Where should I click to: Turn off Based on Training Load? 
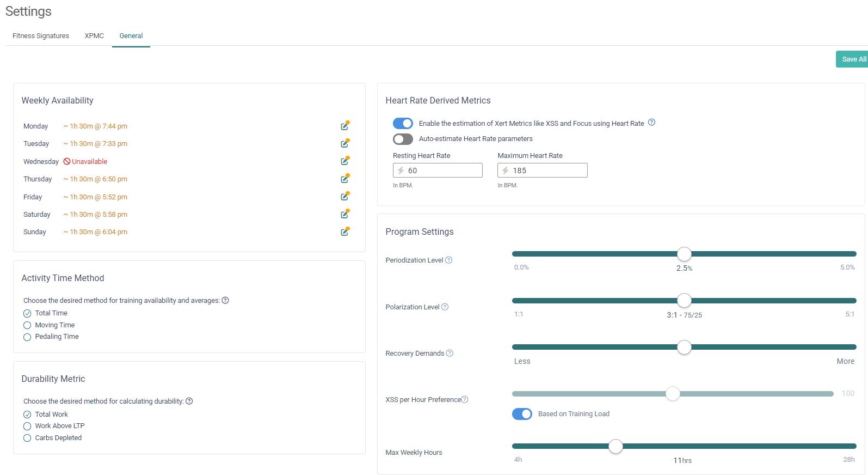pos(522,414)
